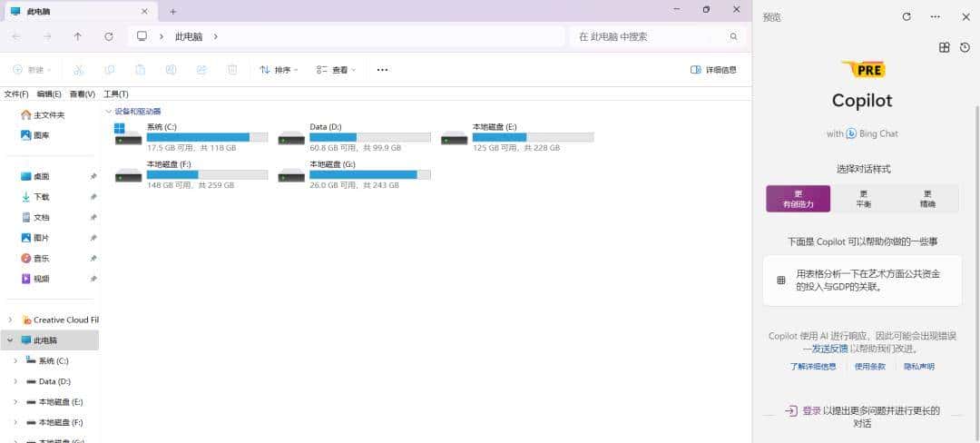The width and height of the screenshot is (980, 443).
Task: Click the search magnifier icon
Action: (734, 37)
